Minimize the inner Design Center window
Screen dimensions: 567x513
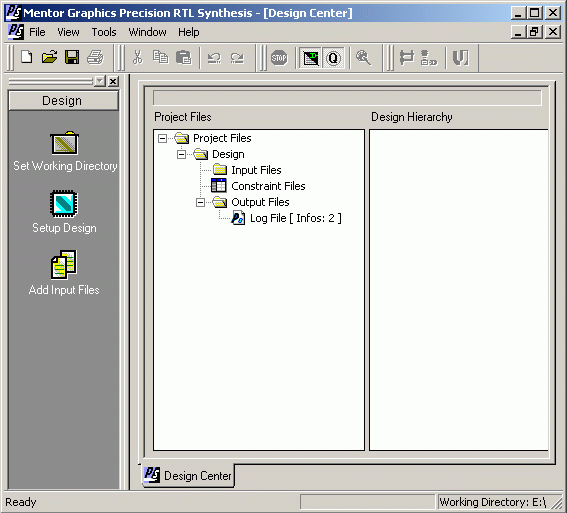tap(518, 32)
